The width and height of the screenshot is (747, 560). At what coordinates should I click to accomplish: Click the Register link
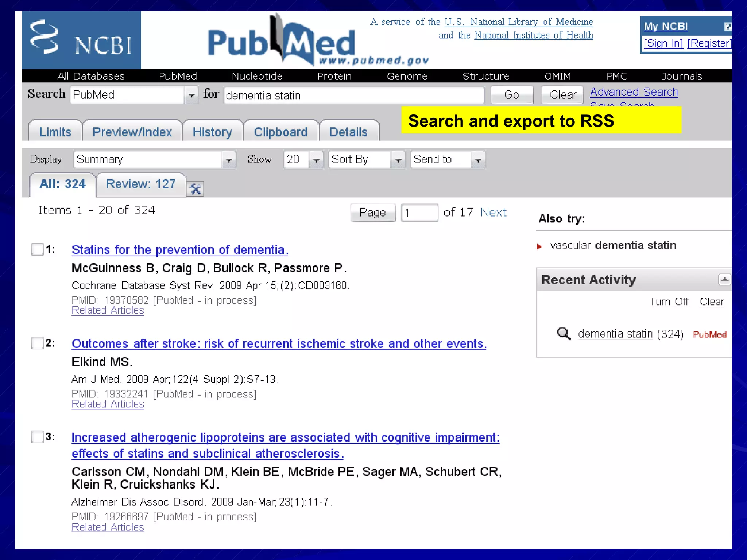pos(709,43)
